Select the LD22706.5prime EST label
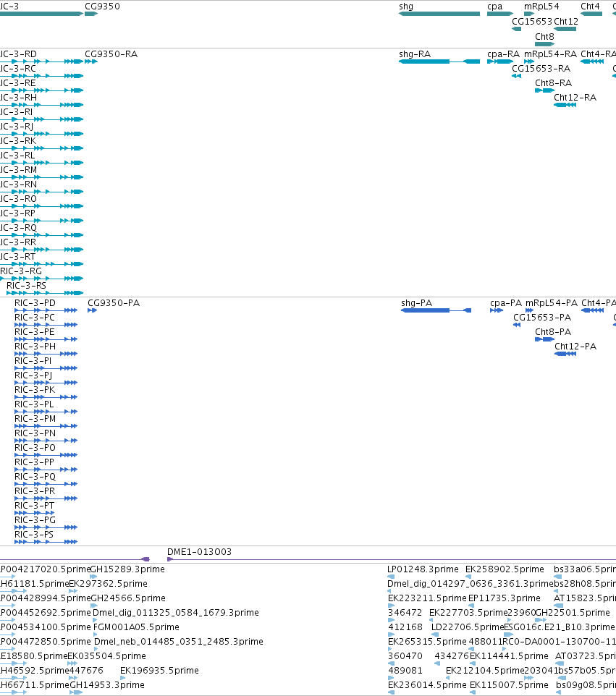616x696 pixels. pos(468,627)
